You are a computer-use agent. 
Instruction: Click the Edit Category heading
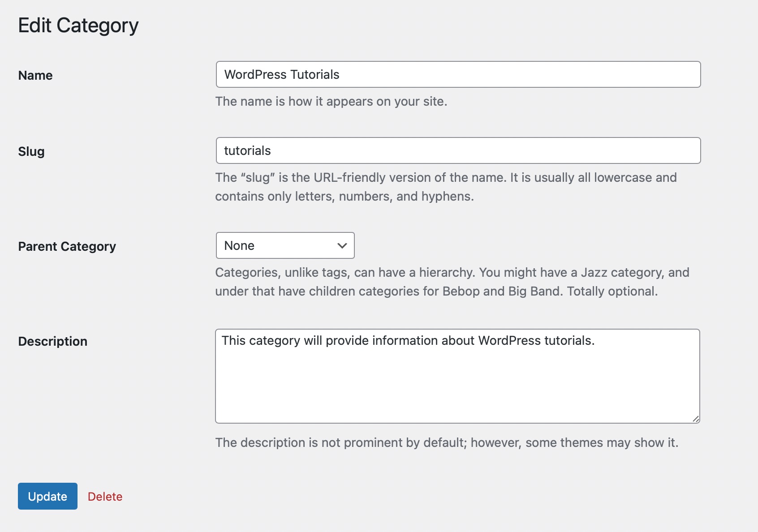[78, 26]
